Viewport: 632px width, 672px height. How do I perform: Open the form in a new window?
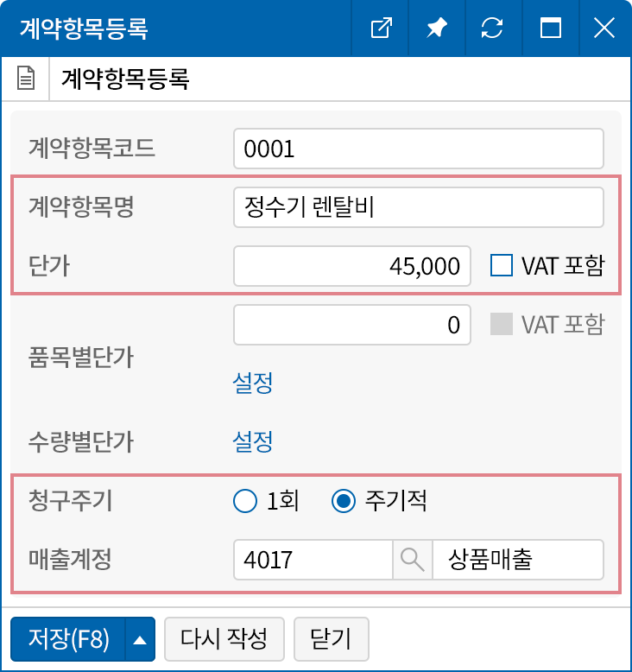point(381,28)
